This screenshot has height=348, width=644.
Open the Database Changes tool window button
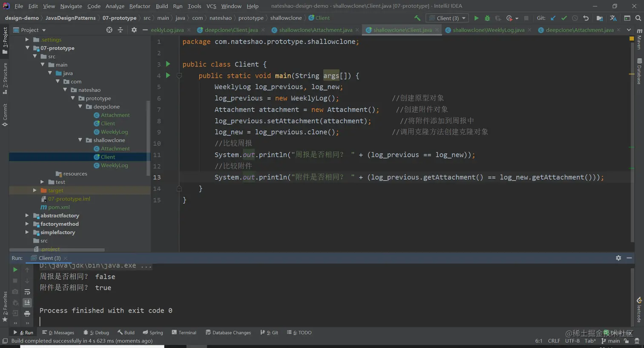click(x=228, y=333)
